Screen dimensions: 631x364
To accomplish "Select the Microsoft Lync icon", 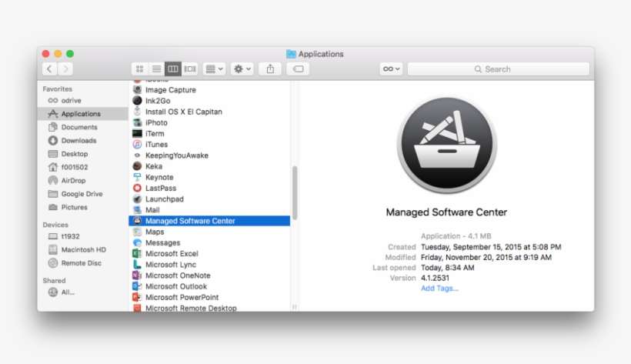I will tap(137, 265).
